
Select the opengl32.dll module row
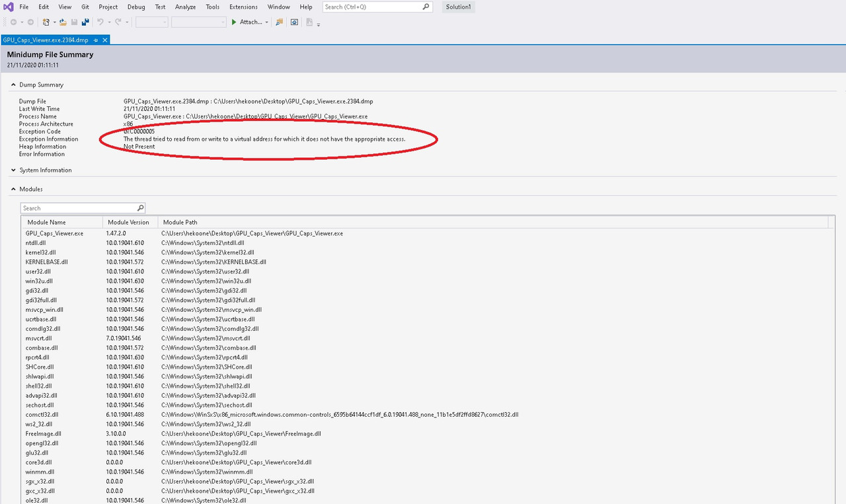(428, 443)
